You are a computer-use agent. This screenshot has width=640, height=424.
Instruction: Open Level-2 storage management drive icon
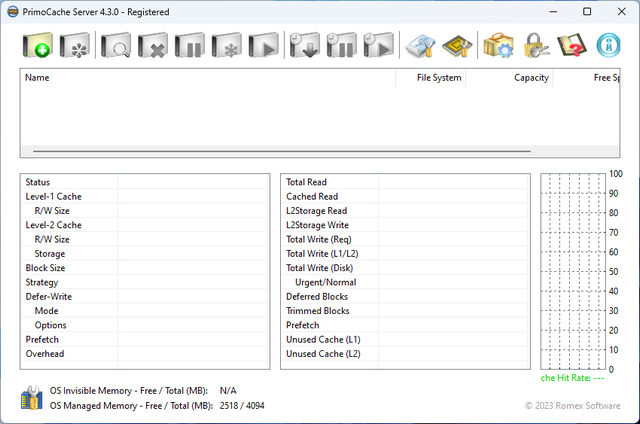pyautogui.click(x=420, y=45)
